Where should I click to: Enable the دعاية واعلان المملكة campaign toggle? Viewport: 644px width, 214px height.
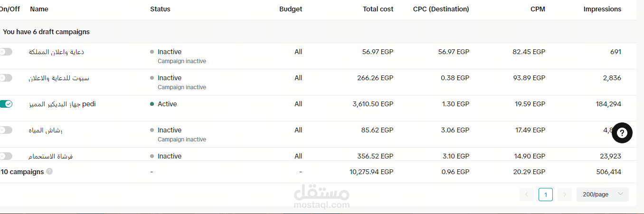click(x=6, y=52)
